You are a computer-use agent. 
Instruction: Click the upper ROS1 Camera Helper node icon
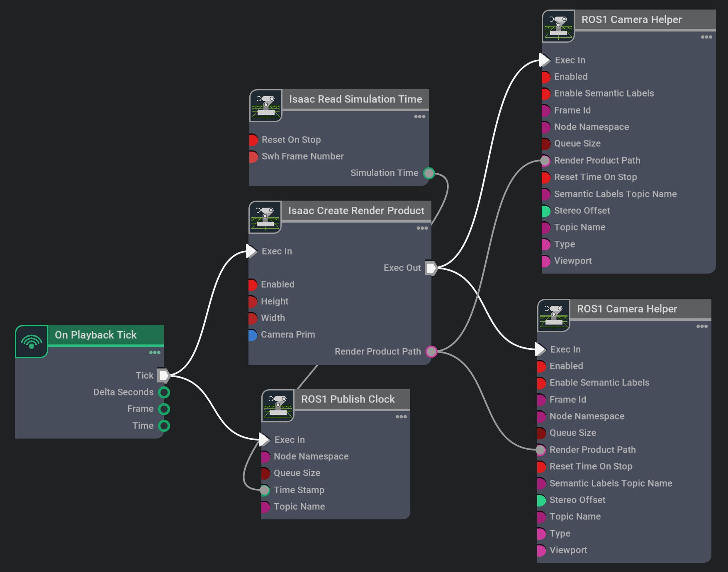click(x=558, y=26)
